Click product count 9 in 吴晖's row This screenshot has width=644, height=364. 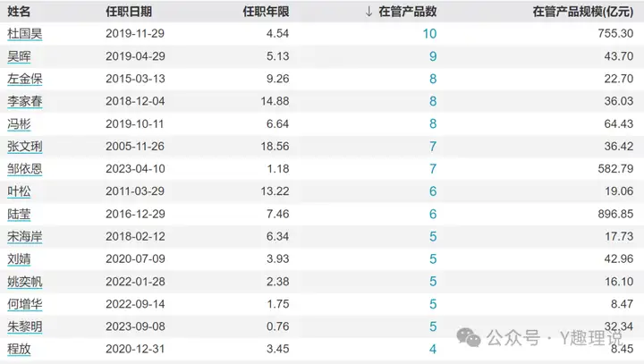tap(433, 56)
